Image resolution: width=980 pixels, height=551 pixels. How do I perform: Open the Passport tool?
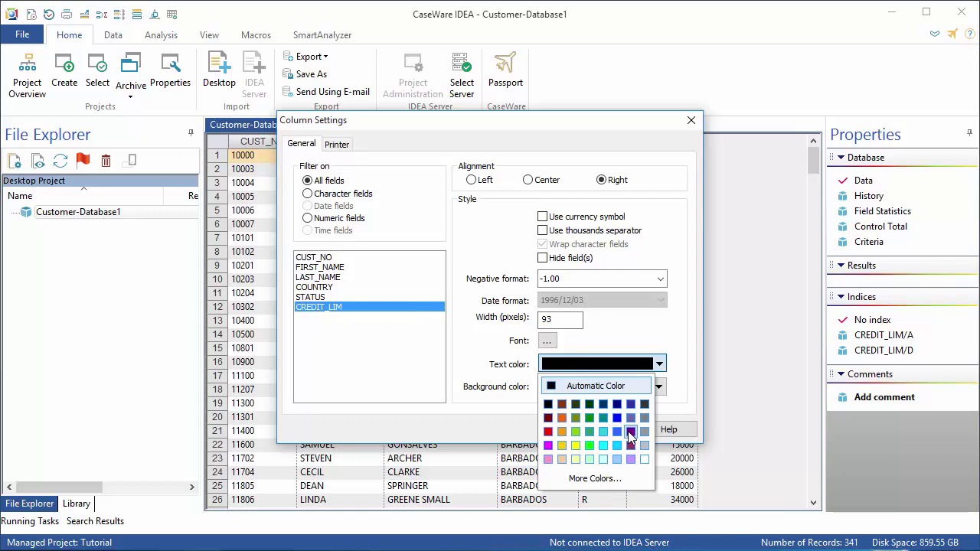coord(505,70)
